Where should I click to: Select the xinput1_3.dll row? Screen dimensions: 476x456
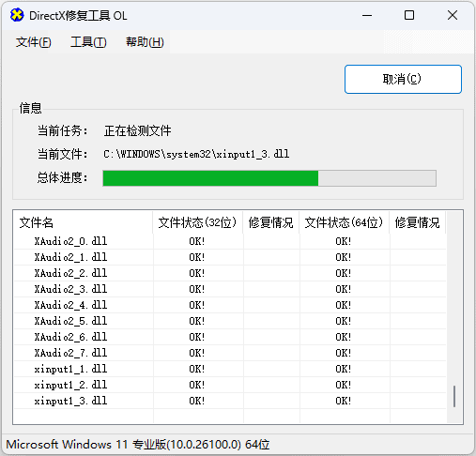pos(230,401)
